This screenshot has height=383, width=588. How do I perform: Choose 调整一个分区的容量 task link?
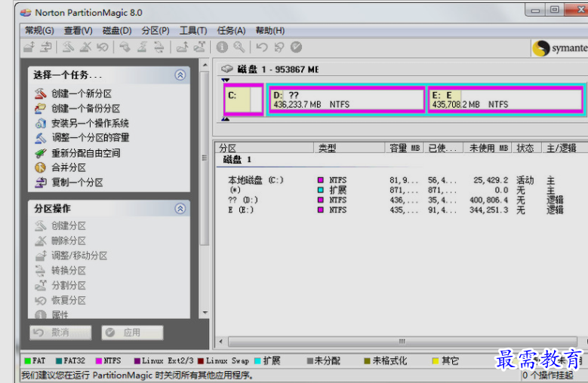(91, 138)
